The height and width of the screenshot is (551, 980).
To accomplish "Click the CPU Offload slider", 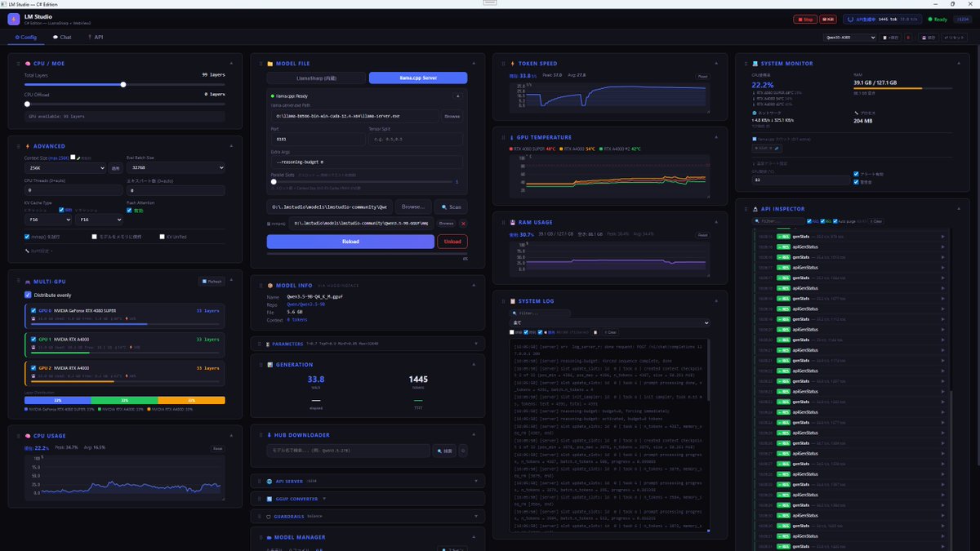I will coord(124,104).
